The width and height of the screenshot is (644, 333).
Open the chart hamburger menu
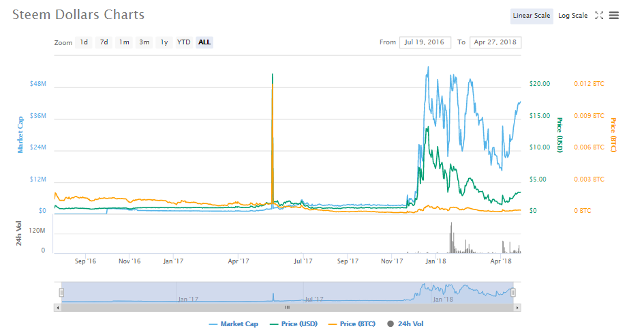(613, 16)
